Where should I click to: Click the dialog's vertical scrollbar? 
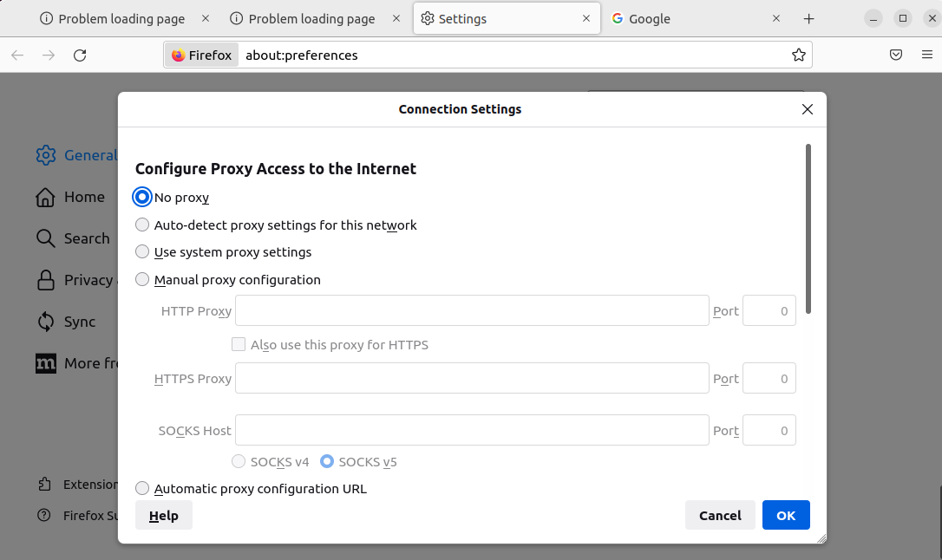click(x=808, y=230)
